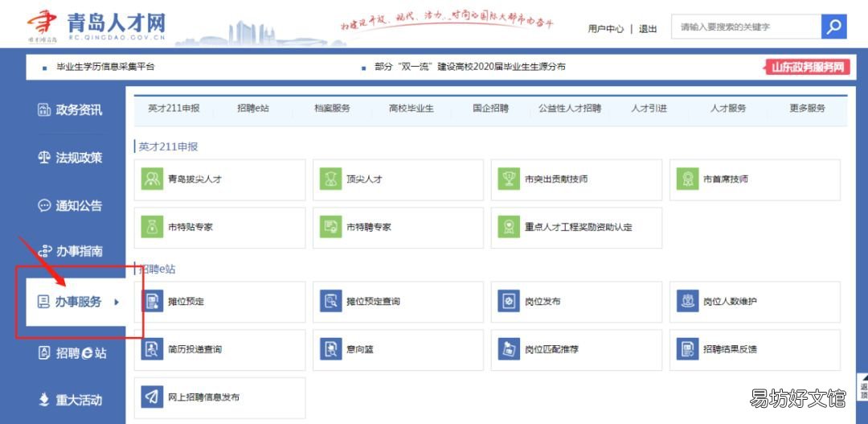Screen dimensions: 868x424
Task: Open the 英才211申报 tab
Action: (174, 108)
